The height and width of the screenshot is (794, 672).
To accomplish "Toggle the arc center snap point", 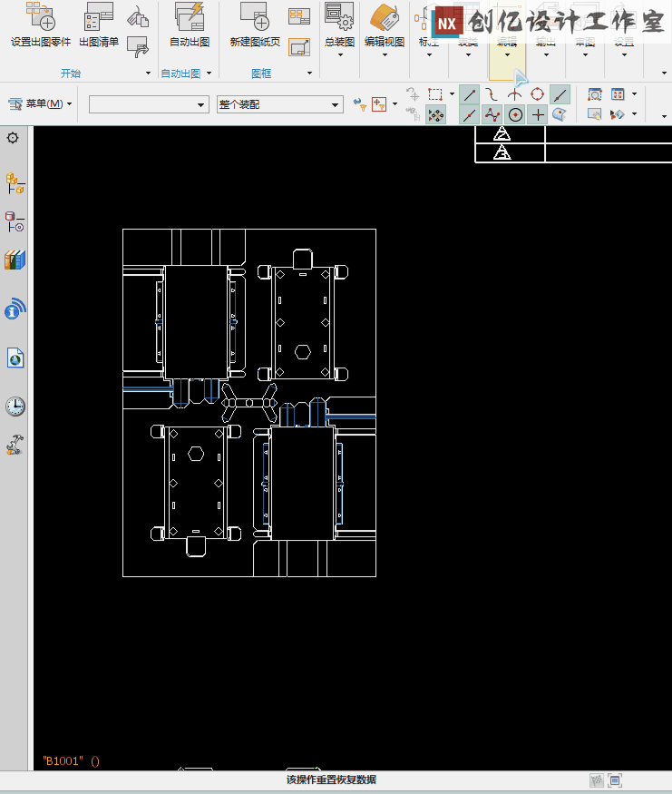I will 515,114.
